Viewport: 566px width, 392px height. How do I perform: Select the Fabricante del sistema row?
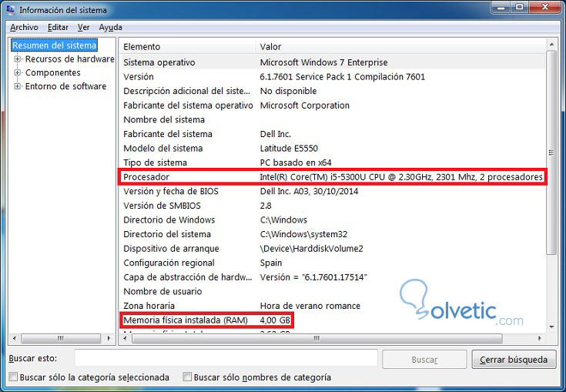(x=333, y=134)
